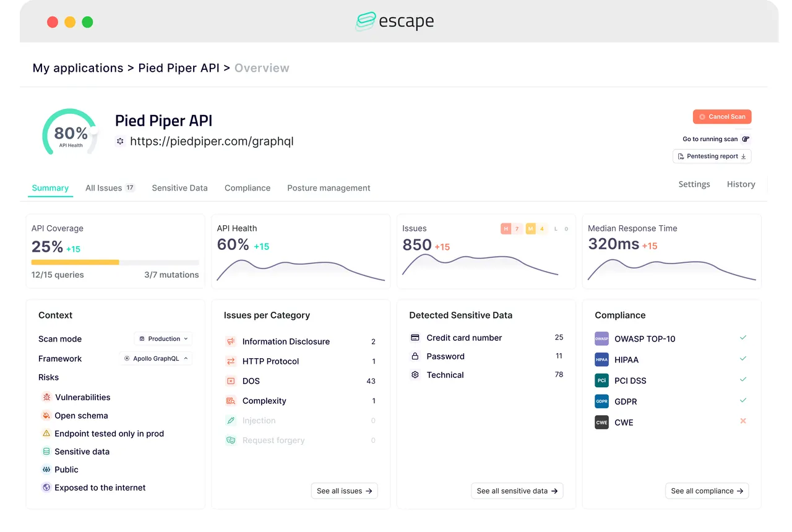Click the https://piedpiper.com/graphql URL
The width and height of the screenshot is (792, 532).
pos(212,141)
